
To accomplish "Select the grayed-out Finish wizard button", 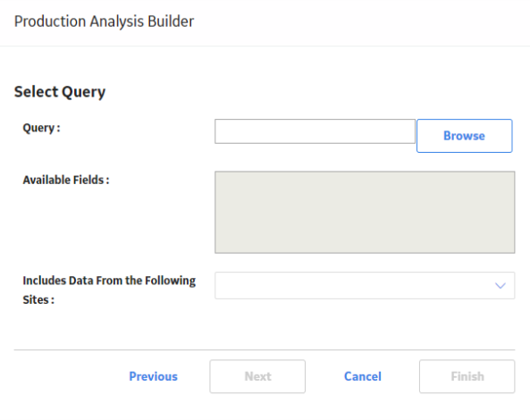I will click(x=467, y=376).
